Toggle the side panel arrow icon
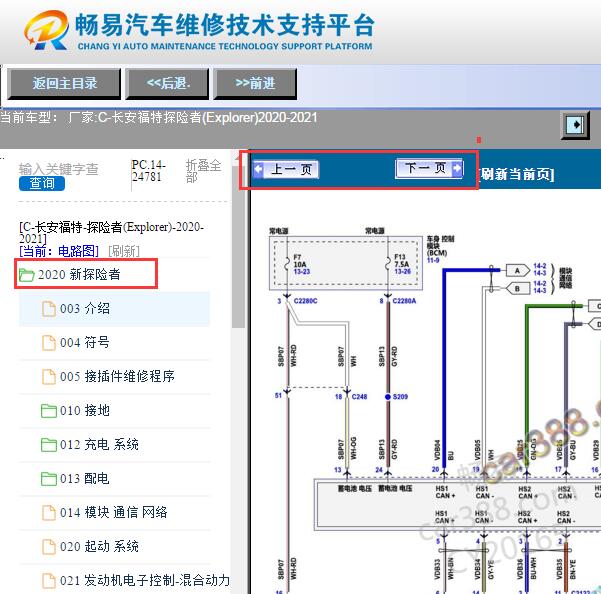Viewport: 601px width, 594px height. (576, 125)
